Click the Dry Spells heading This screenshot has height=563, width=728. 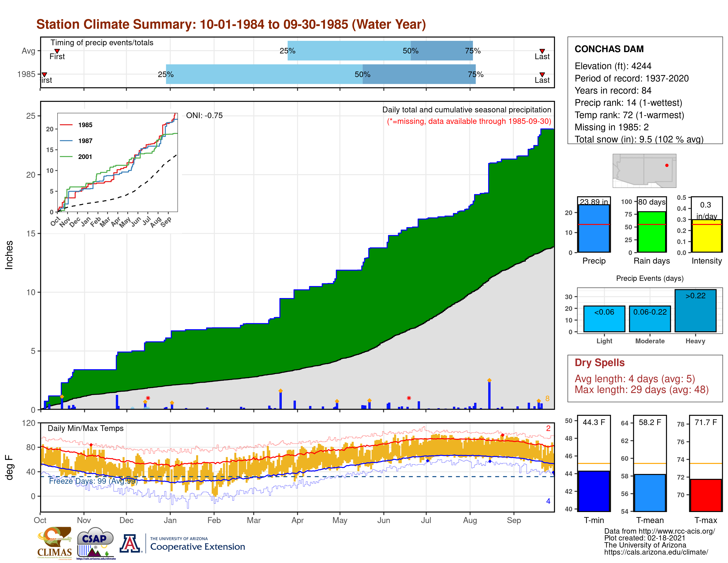[599, 363]
